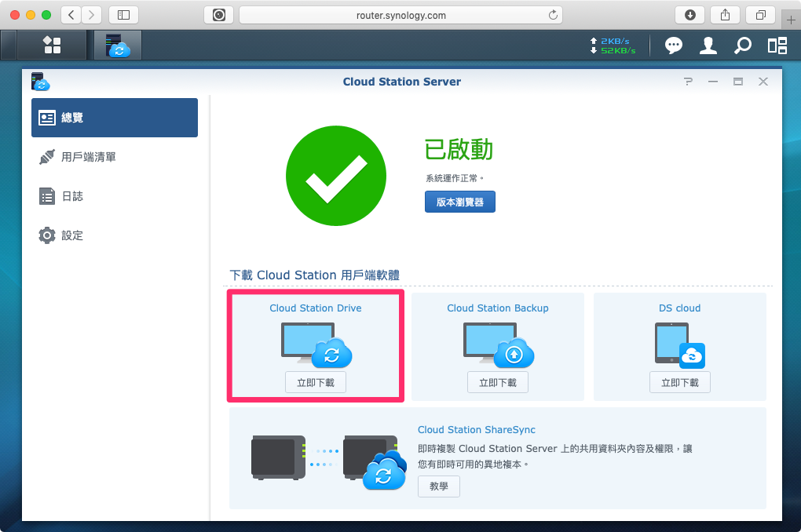Click 下載 Cloud Station 用戶端軟體 heading

tap(315, 275)
